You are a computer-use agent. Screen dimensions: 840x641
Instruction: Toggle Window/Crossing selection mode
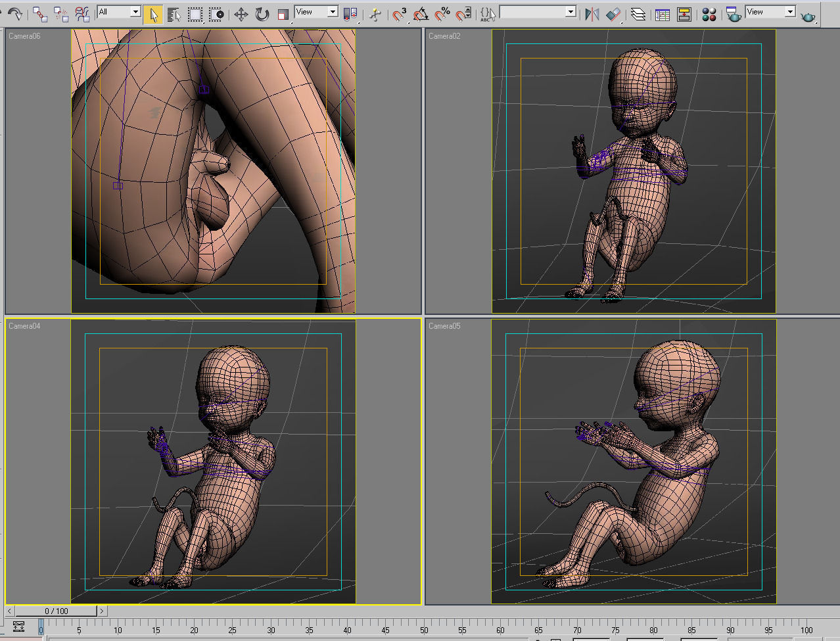[216, 14]
